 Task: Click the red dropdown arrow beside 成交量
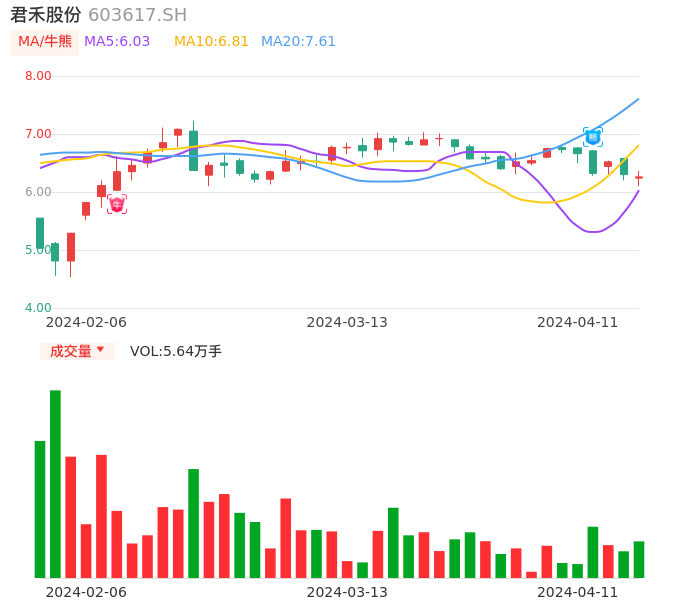tap(100, 350)
